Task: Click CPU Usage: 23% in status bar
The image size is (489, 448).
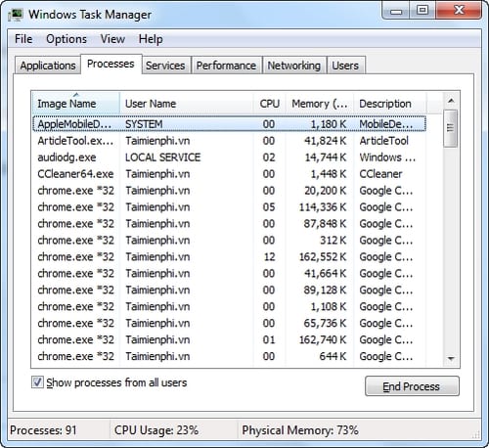Action: [x=156, y=430]
